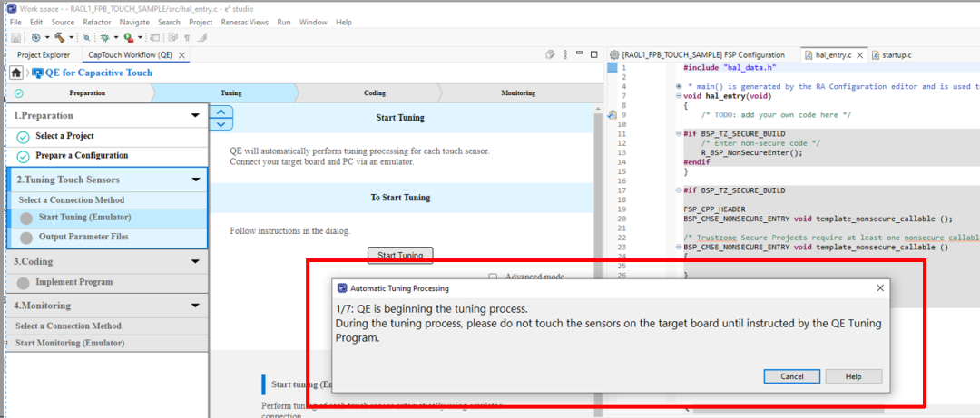980x418 pixels.
Task: Collapse the 3.Coding section
Action: 196,262
